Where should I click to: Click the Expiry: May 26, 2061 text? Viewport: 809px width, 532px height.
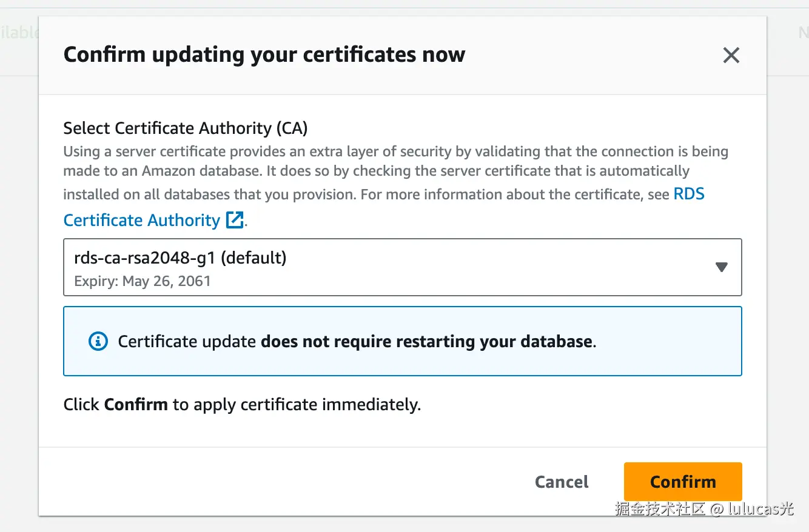143,281
